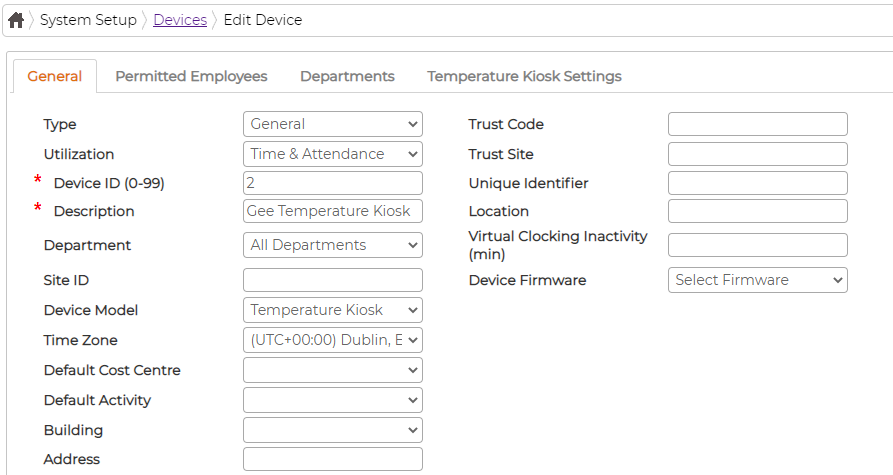Select the Temperature Kiosk Settings tab
Screen dimensions: 893x475
tap(525, 76)
